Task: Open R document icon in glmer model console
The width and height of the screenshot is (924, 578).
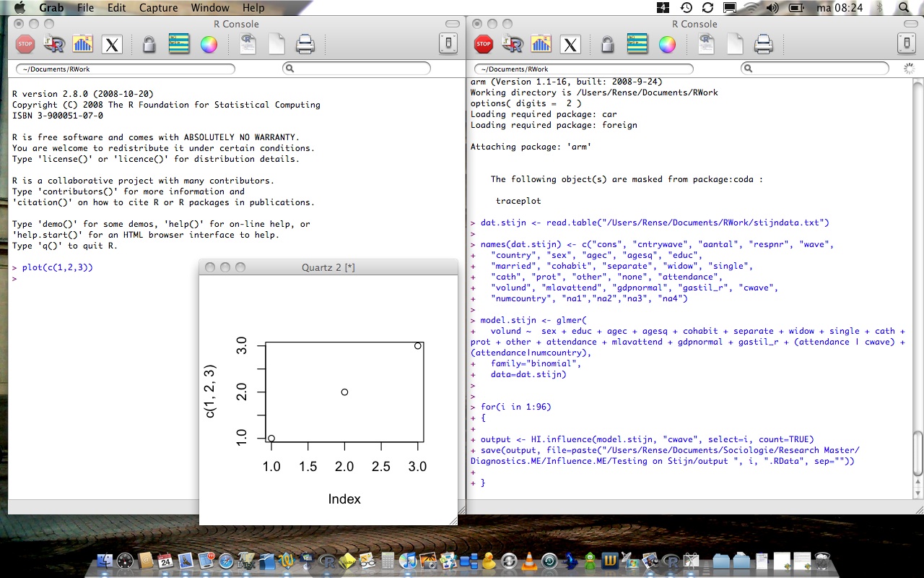Action: click(706, 45)
